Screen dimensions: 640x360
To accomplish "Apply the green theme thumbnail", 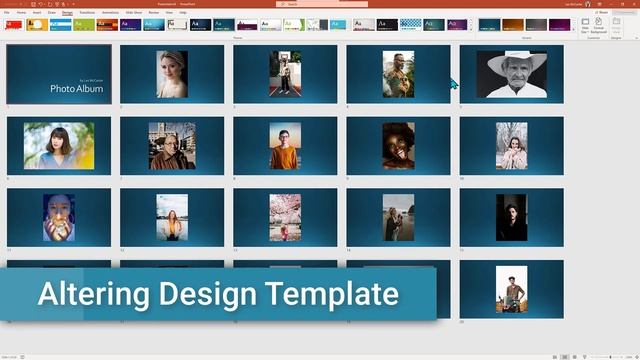I will coord(84,25).
